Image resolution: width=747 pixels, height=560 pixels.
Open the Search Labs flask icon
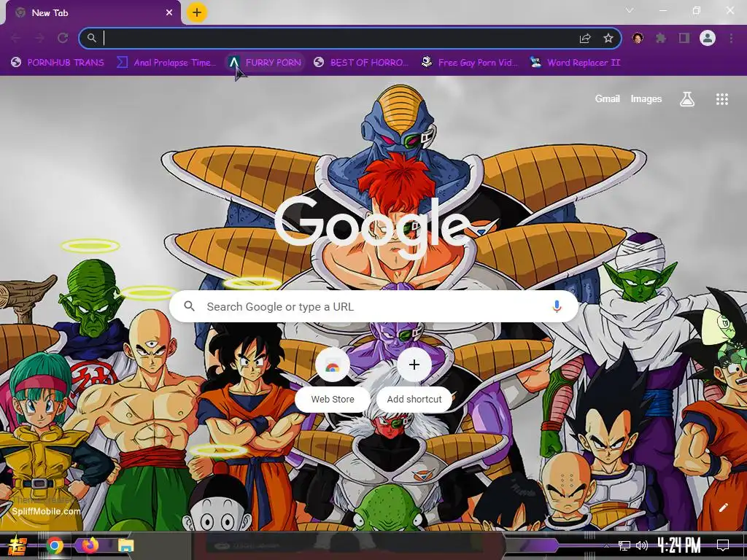(686, 99)
